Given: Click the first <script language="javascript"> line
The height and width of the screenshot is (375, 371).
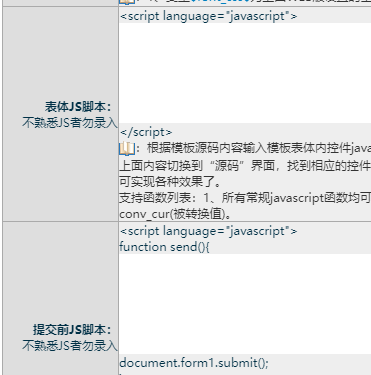Looking at the screenshot, I should pos(208,16).
